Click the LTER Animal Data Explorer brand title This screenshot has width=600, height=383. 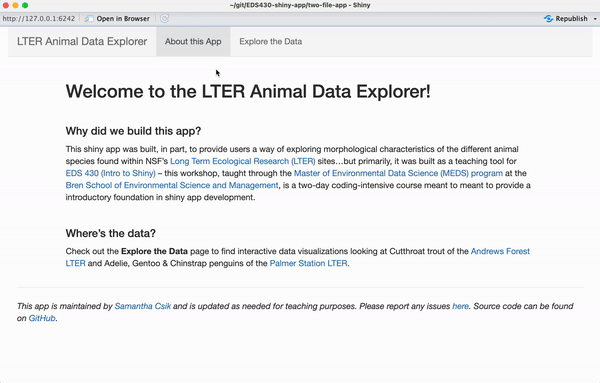tap(82, 41)
